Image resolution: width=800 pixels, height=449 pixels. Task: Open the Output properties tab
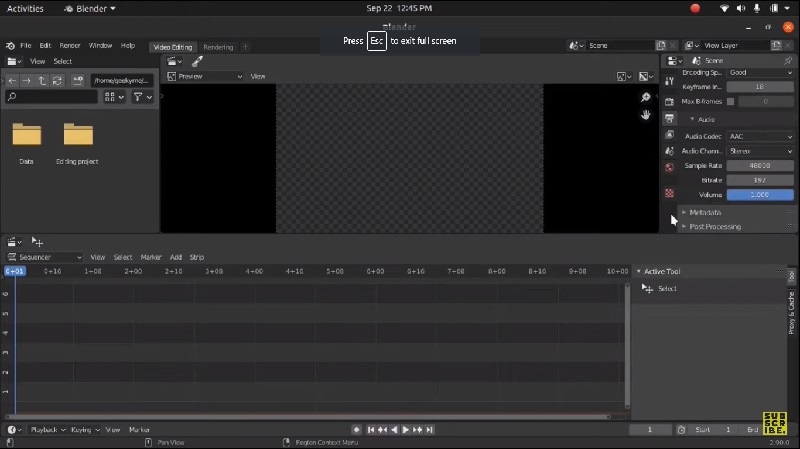point(669,118)
